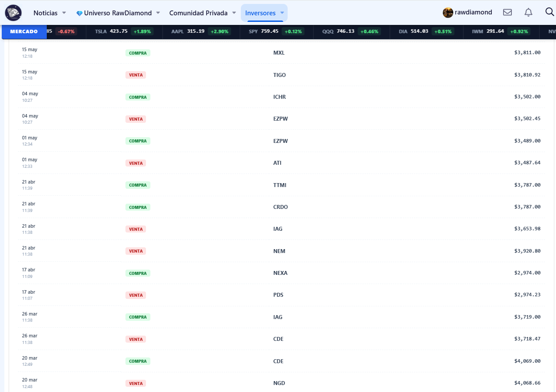Click the $3,489.00 amount
The width and height of the screenshot is (556, 392).
tap(527, 141)
